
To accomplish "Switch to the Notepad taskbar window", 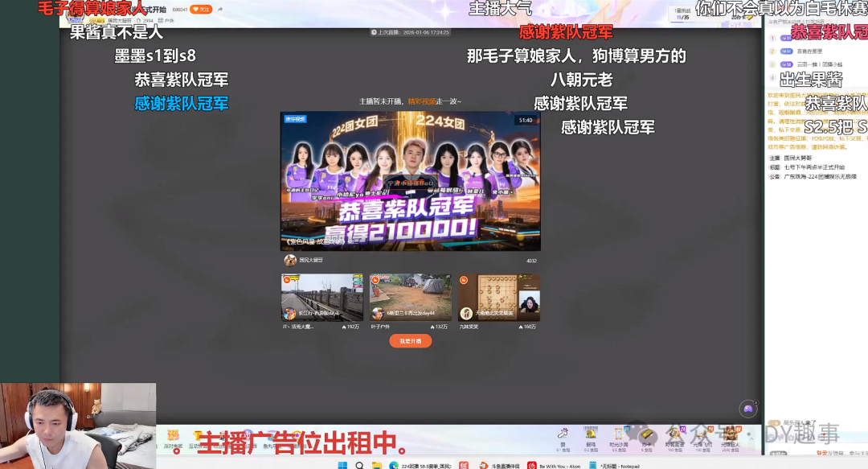I will 615,466.
